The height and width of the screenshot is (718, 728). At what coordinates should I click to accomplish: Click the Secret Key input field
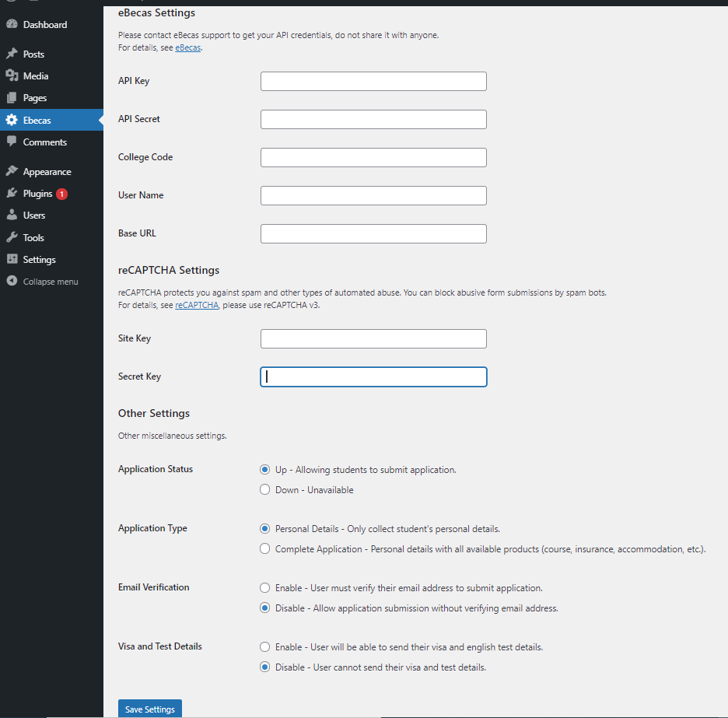point(374,377)
